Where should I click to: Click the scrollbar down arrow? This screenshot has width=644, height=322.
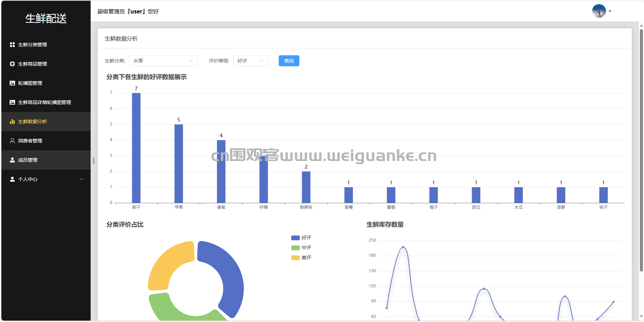641,317
